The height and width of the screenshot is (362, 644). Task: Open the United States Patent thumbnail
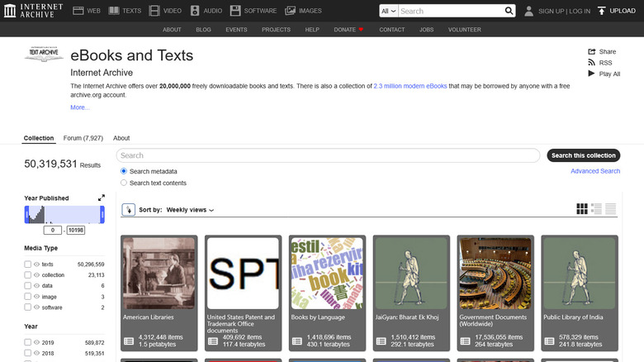pyautogui.click(x=243, y=273)
